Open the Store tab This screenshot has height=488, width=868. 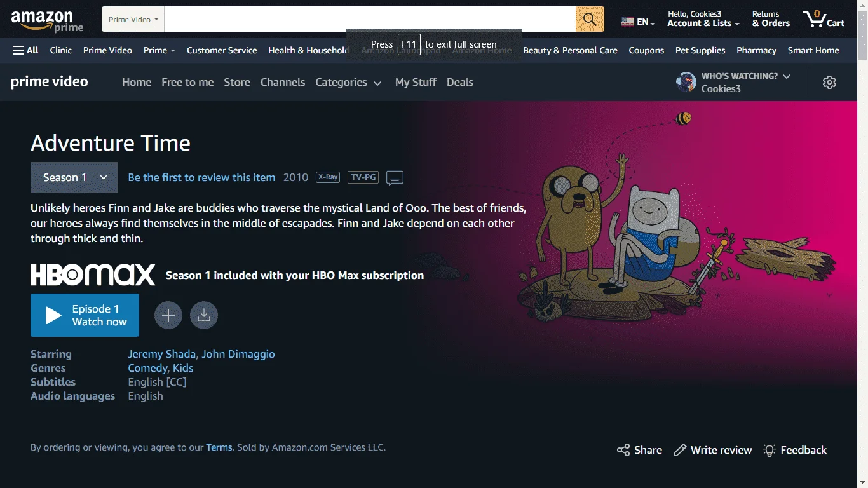[237, 82]
